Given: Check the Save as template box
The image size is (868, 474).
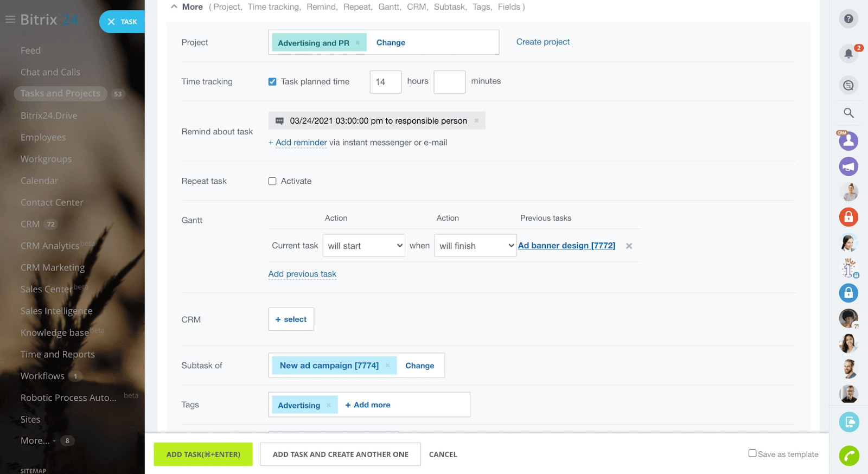Looking at the screenshot, I should coord(752,453).
